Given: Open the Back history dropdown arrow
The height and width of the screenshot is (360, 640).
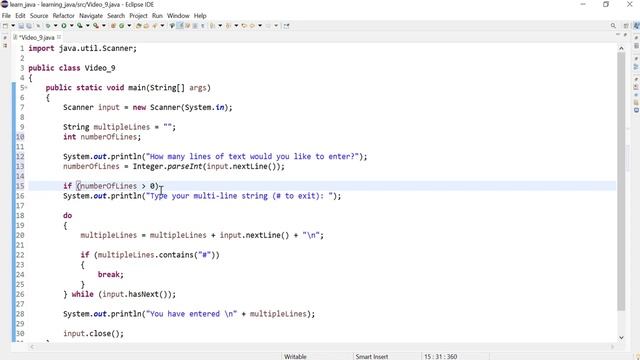Looking at the screenshot, I should click(x=260, y=26).
